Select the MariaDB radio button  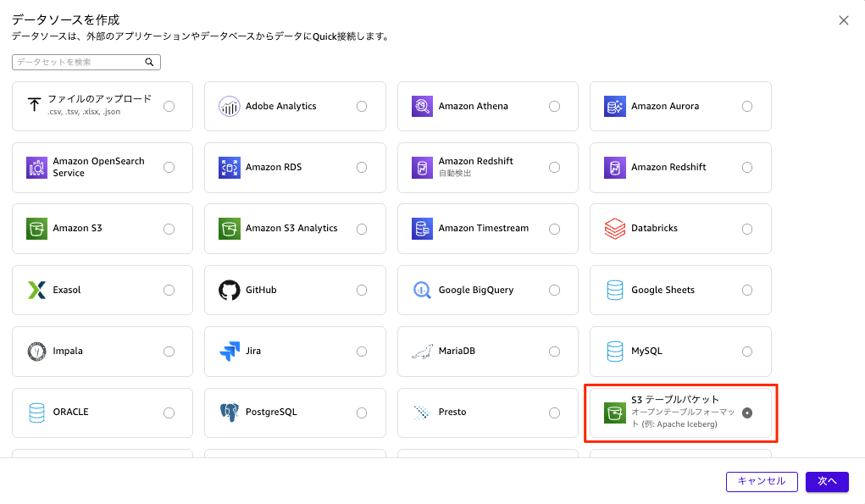pos(554,352)
